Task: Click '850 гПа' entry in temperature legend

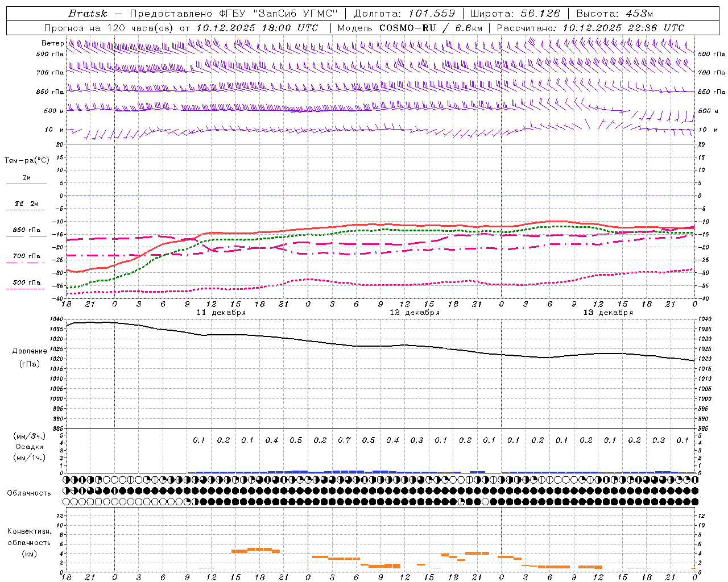Action: pos(27,230)
